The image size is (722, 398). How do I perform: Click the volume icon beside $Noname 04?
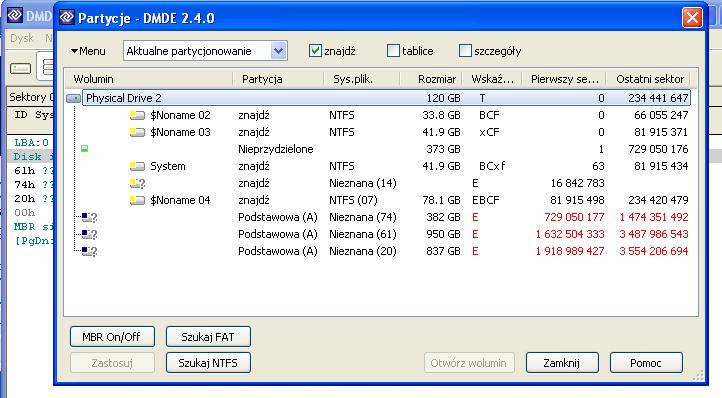tap(137, 200)
